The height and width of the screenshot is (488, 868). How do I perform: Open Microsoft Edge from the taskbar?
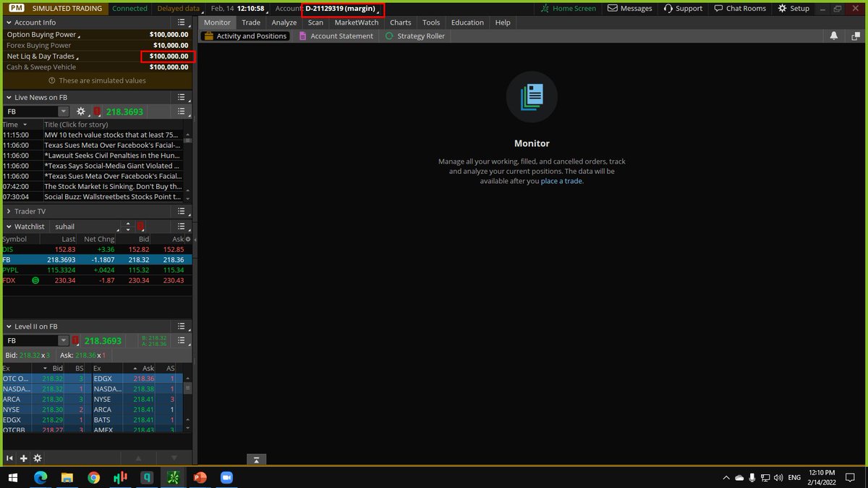coord(40,477)
